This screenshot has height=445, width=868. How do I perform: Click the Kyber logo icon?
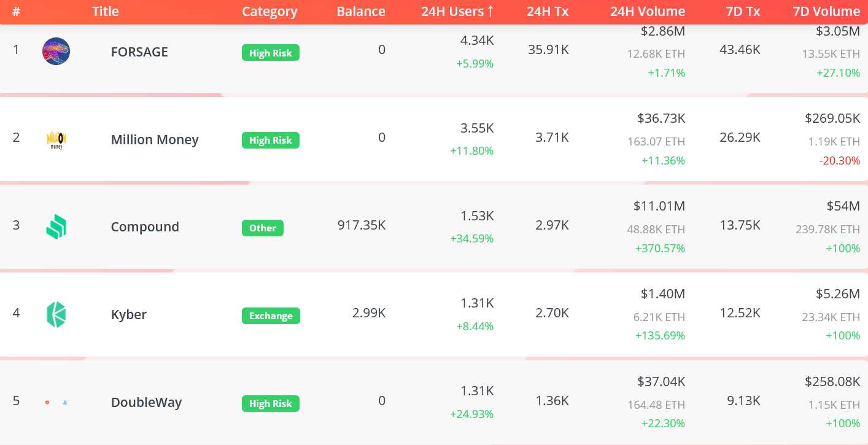56,315
